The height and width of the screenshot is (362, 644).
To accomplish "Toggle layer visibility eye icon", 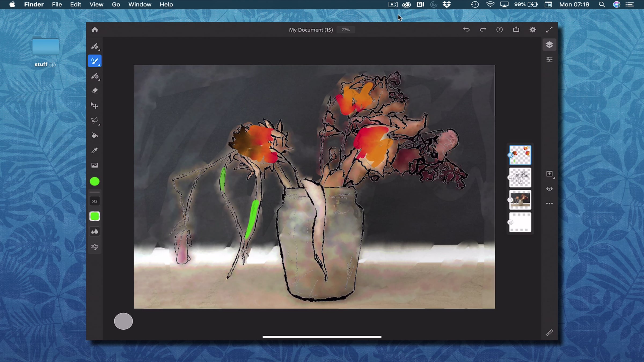I will 549,189.
